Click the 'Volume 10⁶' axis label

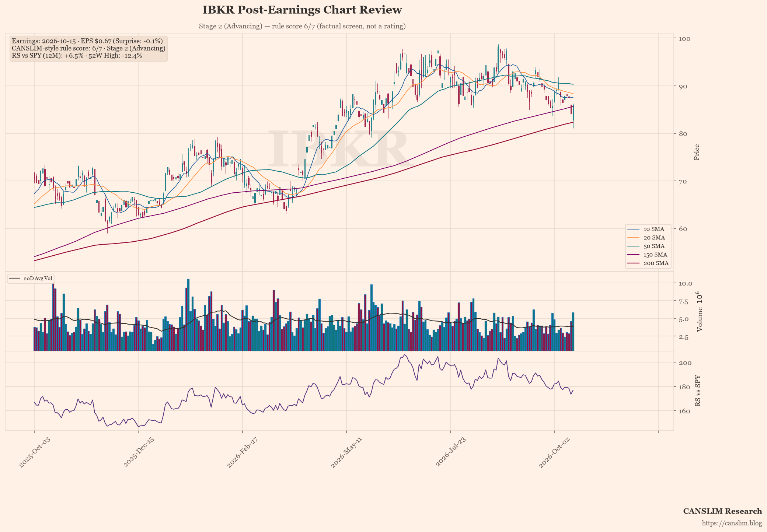[699, 312]
